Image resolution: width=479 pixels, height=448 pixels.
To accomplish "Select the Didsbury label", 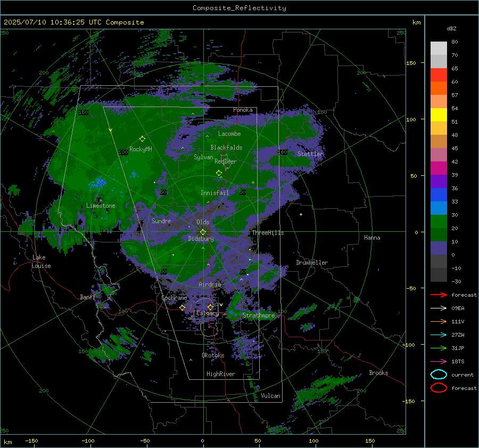I will 201,239.
